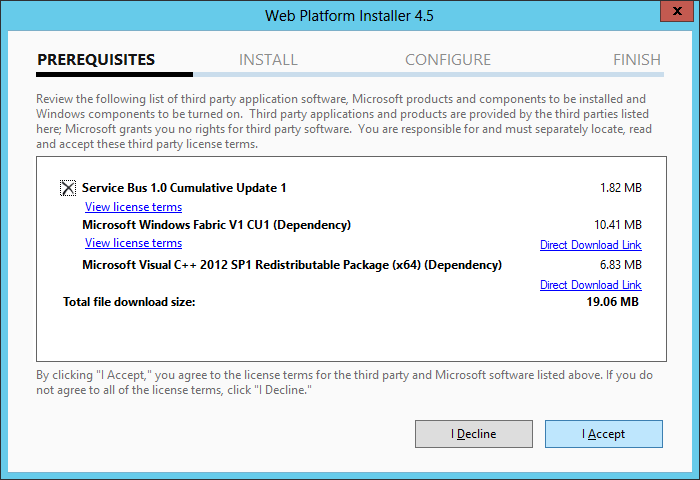
Task: Click the X remove icon beside Service Bus 1.0
Action: click(68, 188)
